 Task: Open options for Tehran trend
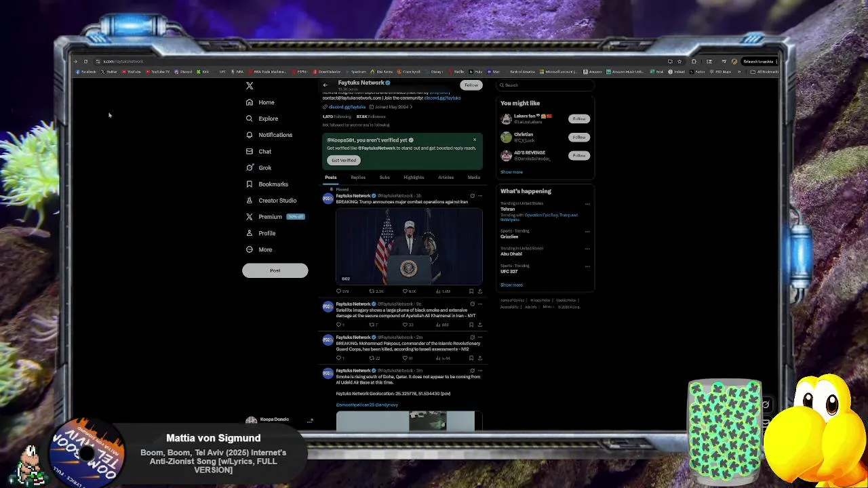click(x=587, y=203)
